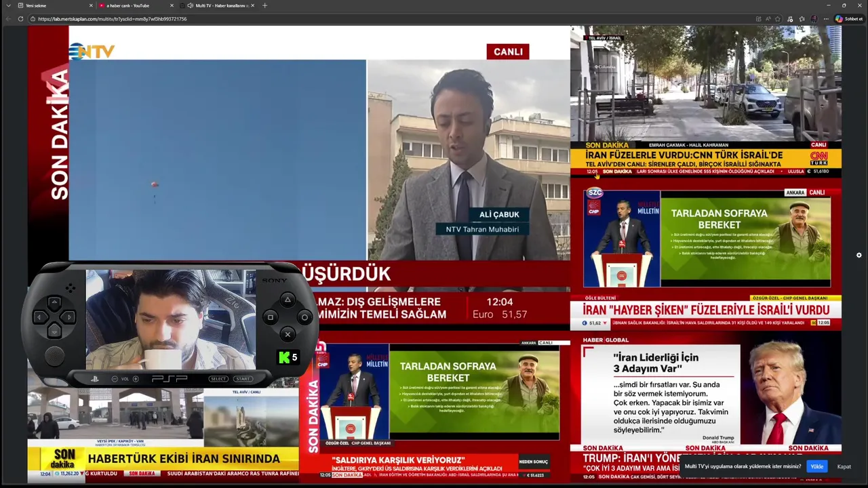Open browser media control icon
This screenshot has height=488, width=868.
tap(790, 19)
